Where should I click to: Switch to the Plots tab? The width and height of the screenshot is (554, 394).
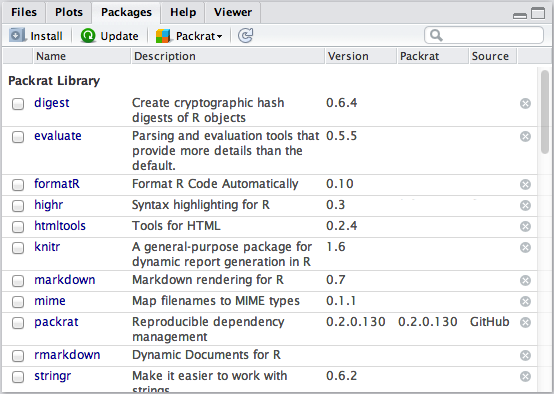pos(69,12)
